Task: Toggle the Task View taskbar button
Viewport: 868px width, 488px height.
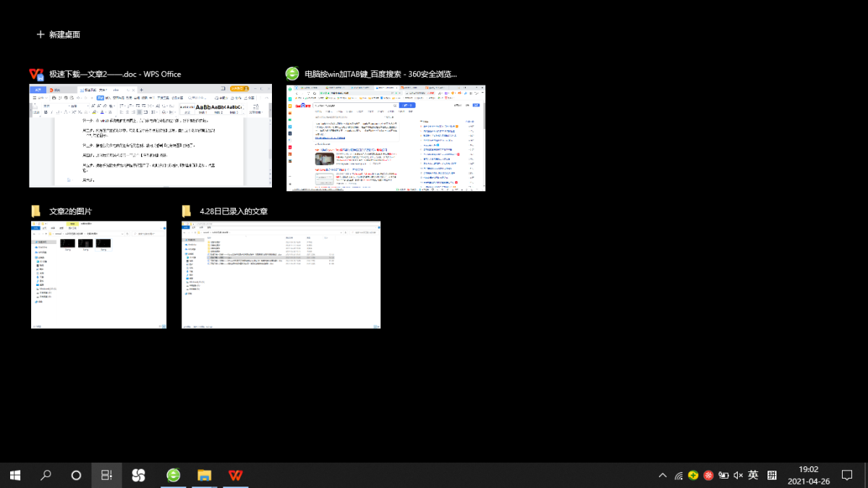Action: coord(106,475)
